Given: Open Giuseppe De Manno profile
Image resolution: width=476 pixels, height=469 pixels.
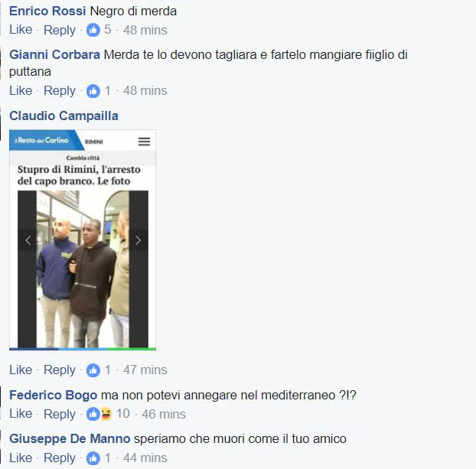Looking at the screenshot, I should (x=70, y=439).
